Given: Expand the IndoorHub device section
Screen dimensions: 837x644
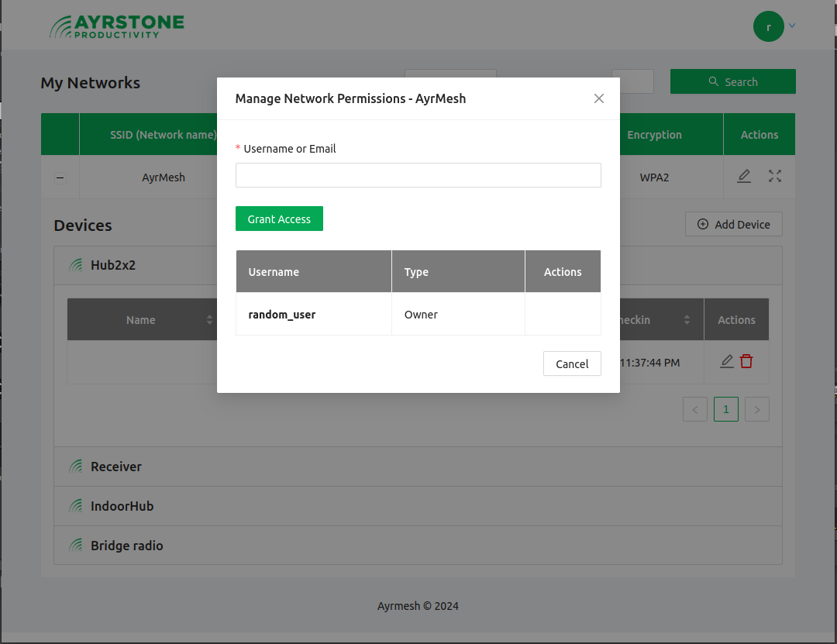Looking at the screenshot, I should [x=418, y=506].
